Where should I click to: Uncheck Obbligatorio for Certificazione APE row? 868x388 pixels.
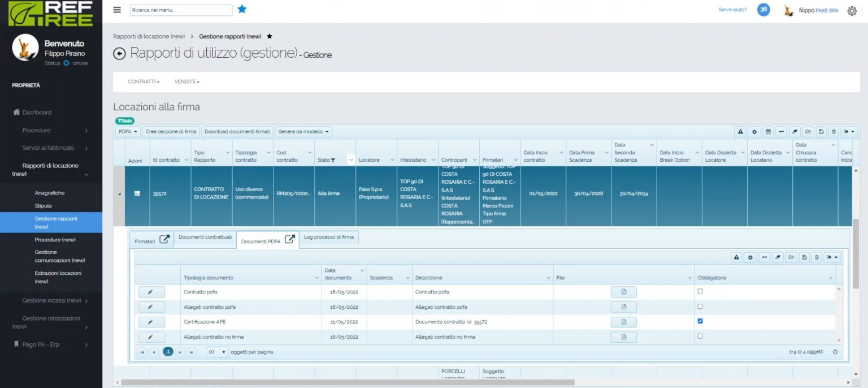(700, 321)
